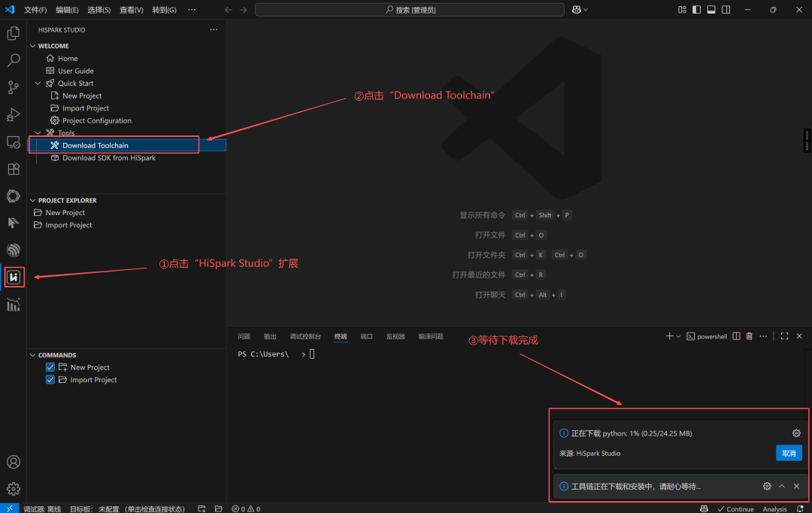
Task: Click the HiSpark Studio extension icon
Action: tap(14, 278)
